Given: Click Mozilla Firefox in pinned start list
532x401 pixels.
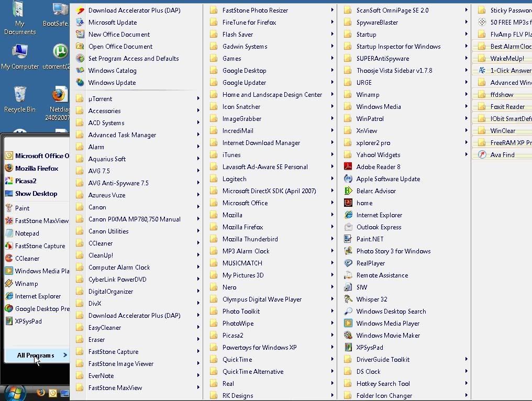Looking at the screenshot, I should click(x=37, y=168).
